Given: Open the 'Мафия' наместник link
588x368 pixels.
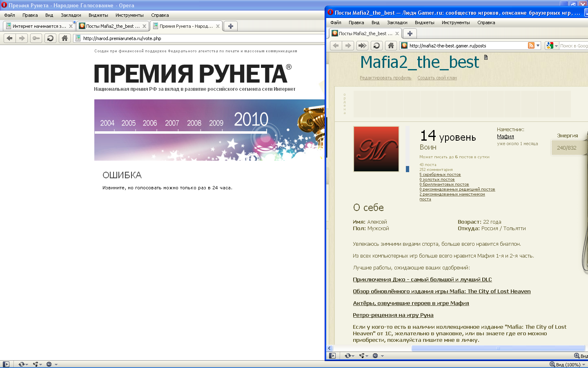Looking at the screenshot, I should [x=505, y=137].
